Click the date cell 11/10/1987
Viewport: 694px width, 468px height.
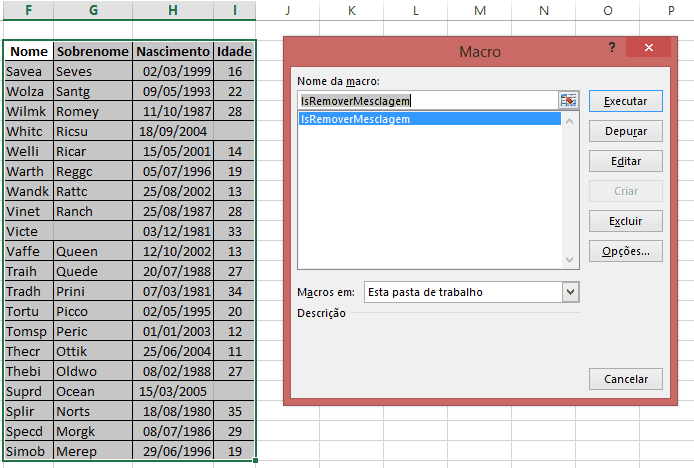click(173, 112)
